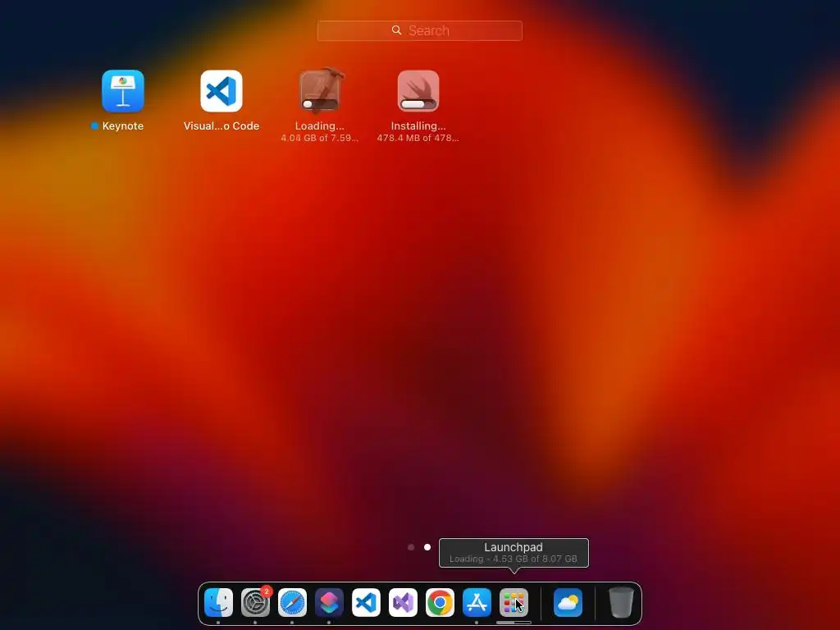Click the download progress bar under Dock Launchpad

pyautogui.click(x=514, y=623)
